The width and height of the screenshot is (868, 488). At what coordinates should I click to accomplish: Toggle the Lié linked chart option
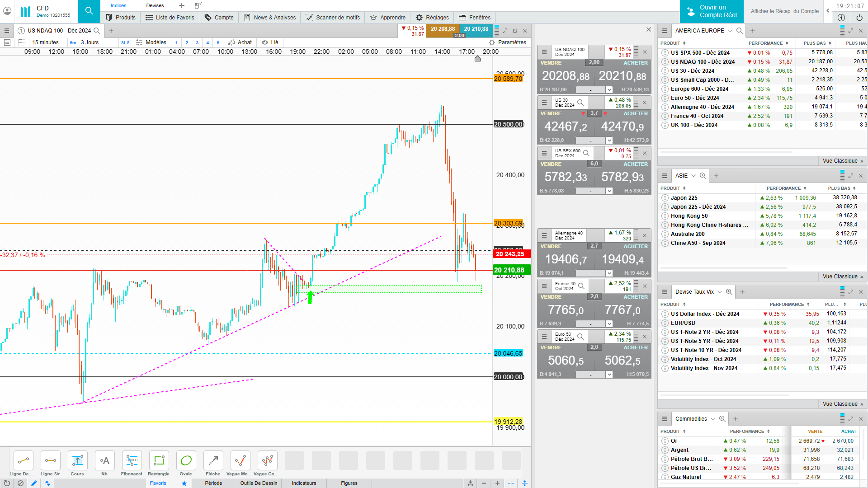click(270, 42)
